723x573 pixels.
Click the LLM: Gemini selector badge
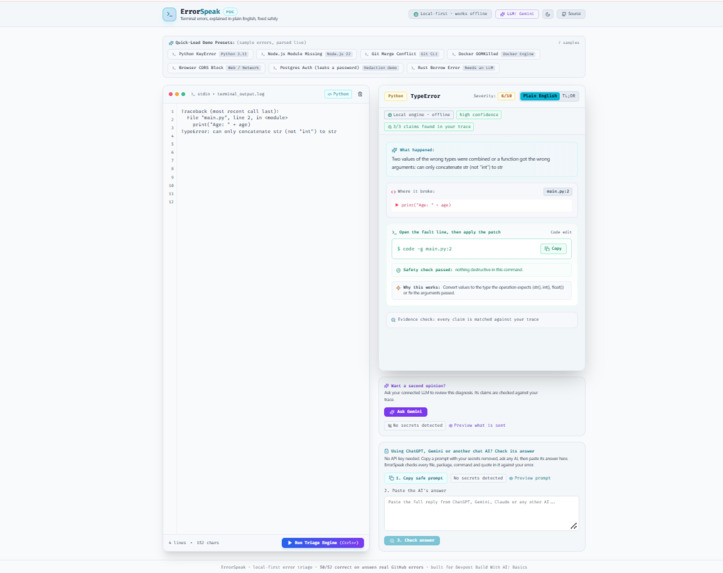tap(517, 14)
